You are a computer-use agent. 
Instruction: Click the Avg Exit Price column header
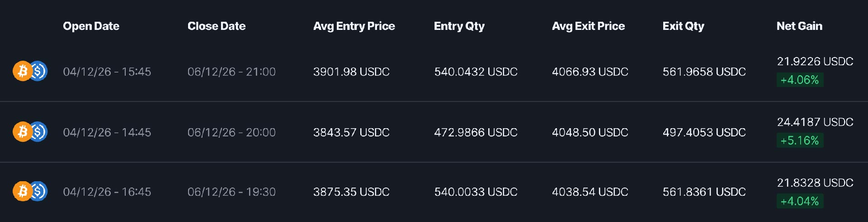tap(588, 26)
